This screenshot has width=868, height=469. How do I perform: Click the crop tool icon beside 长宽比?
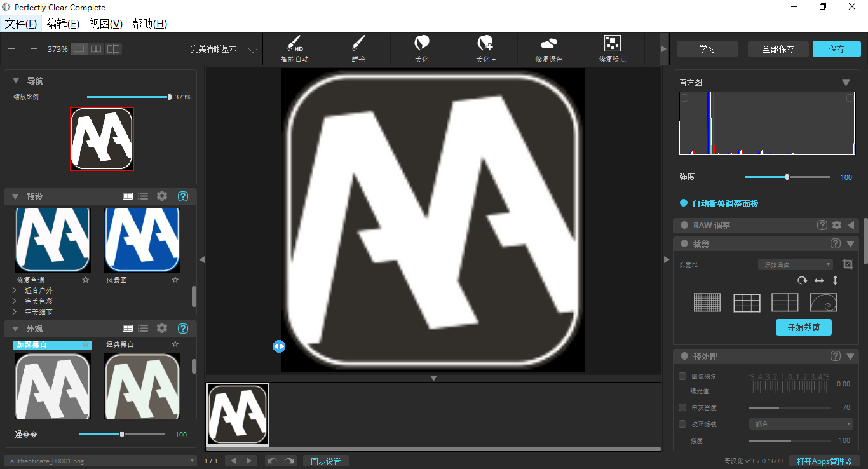(848, 264)
